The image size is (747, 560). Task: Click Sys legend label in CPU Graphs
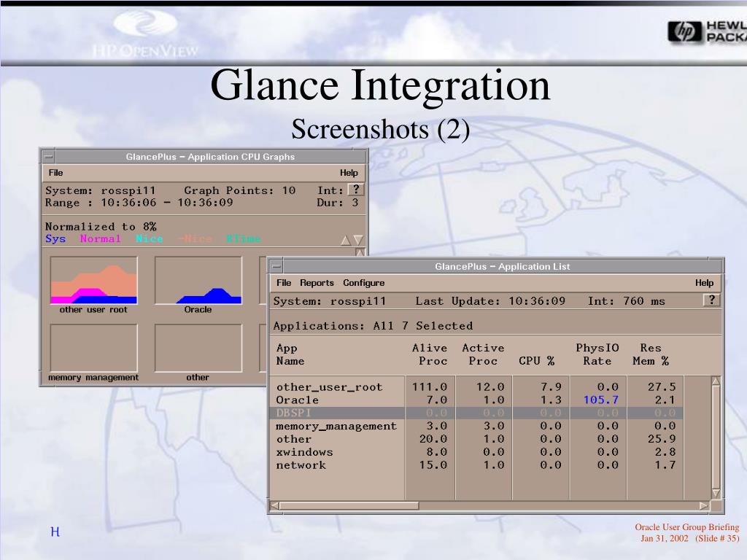[x=55, y=238]
